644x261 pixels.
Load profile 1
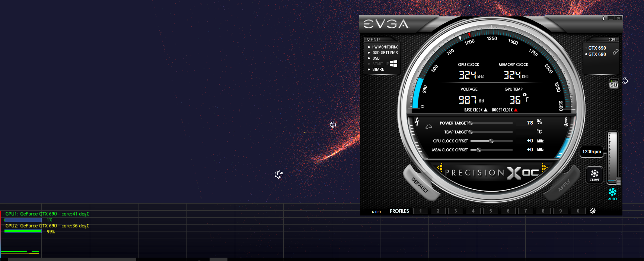421,211
